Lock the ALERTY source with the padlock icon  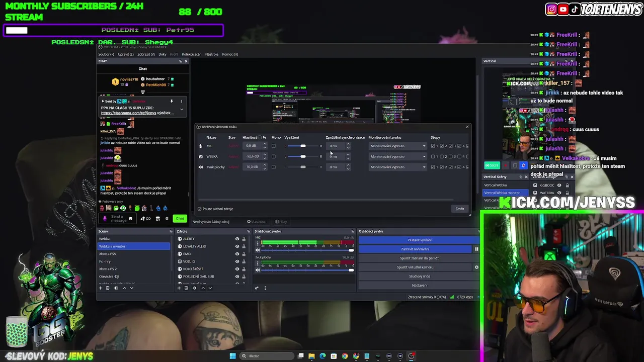(244, 239)
